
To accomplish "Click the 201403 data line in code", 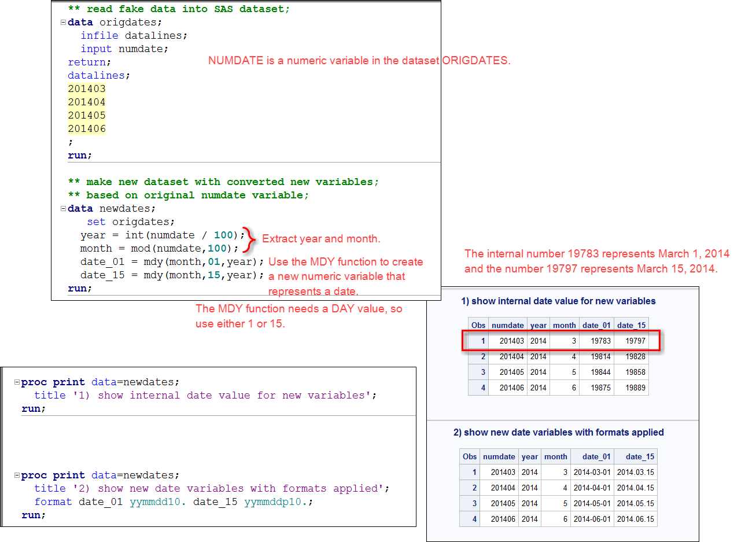I will [87, 89].
